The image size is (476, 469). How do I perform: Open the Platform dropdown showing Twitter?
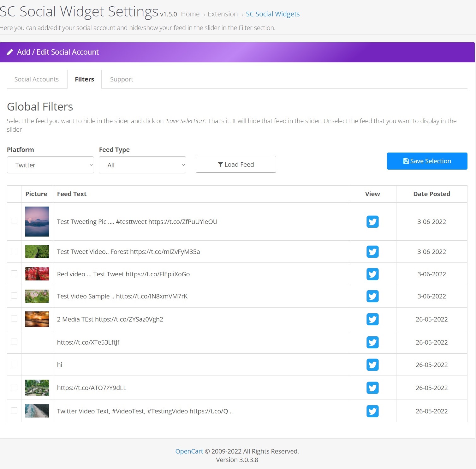tap(51, 165)
